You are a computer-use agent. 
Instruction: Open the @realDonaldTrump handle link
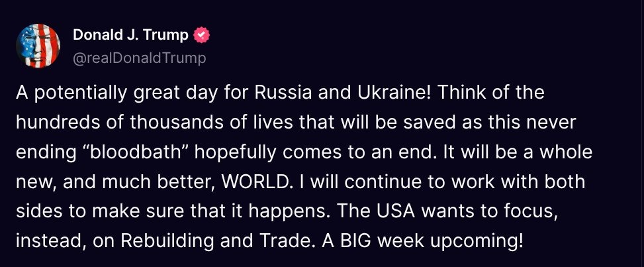(x=139, y=58)
